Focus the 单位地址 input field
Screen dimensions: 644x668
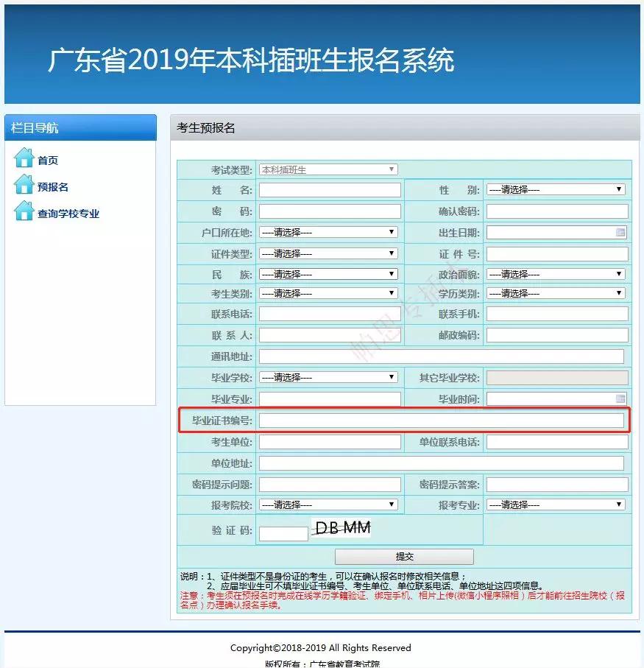(x=442, y=463)
